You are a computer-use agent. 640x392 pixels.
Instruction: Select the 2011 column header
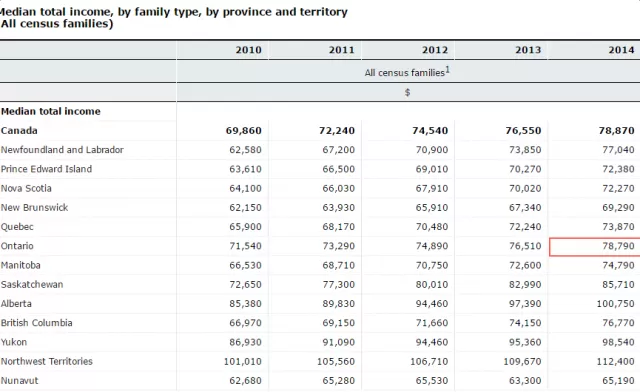pyautogui.click(x=342, y=50)
